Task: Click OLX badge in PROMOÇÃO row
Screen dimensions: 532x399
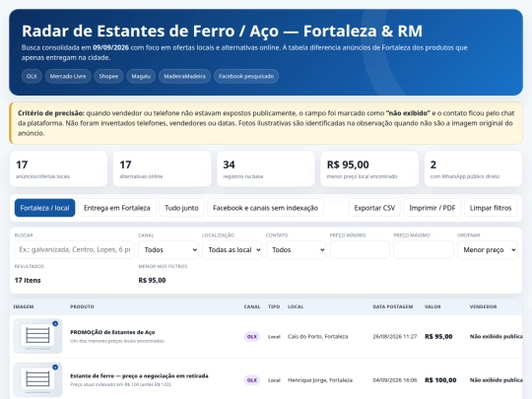Action: point(252,337)
